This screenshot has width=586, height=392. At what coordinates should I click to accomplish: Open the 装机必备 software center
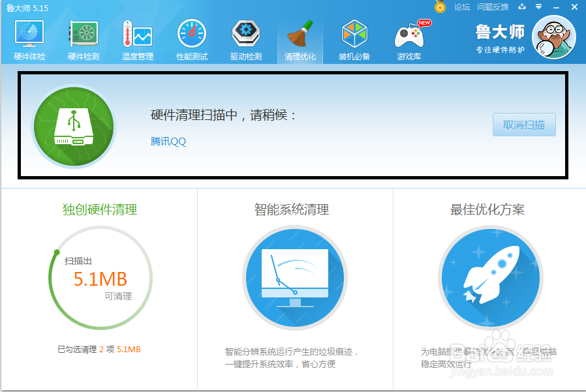point(354,38)
